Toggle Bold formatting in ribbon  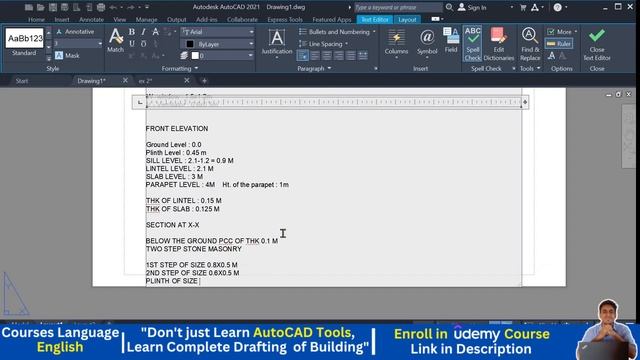(131, 32)
